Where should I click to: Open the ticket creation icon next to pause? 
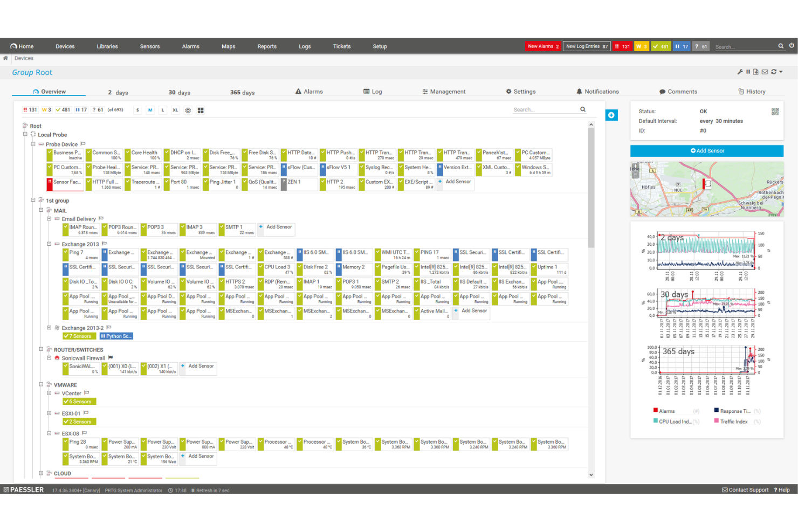pos(756,71)
